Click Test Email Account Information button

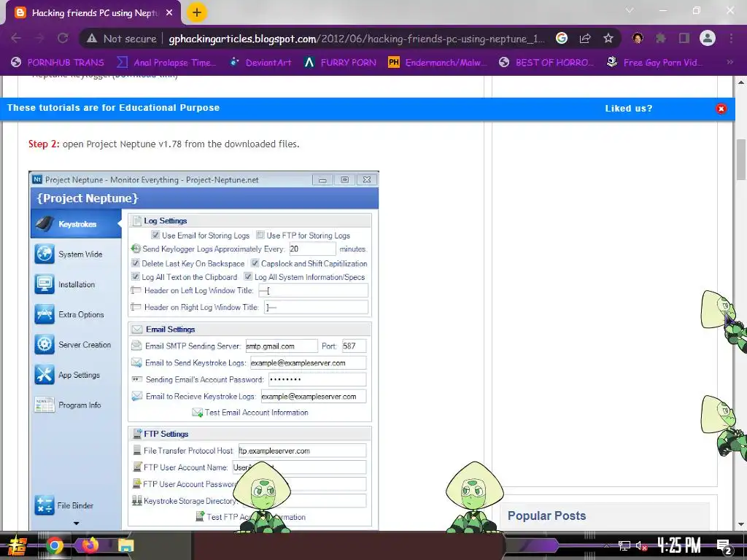250,413
